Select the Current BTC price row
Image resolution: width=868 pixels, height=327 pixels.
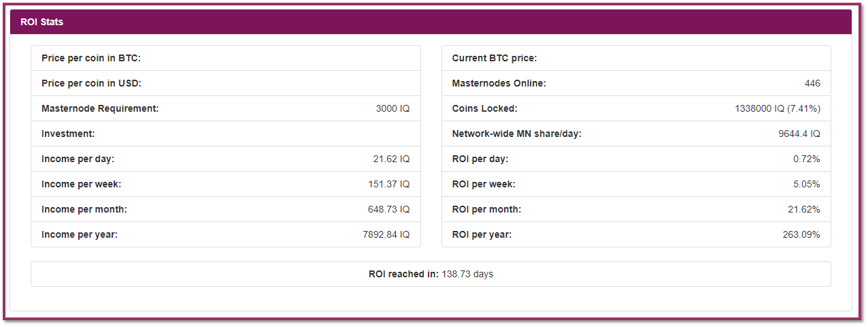(x=636, y=58)
